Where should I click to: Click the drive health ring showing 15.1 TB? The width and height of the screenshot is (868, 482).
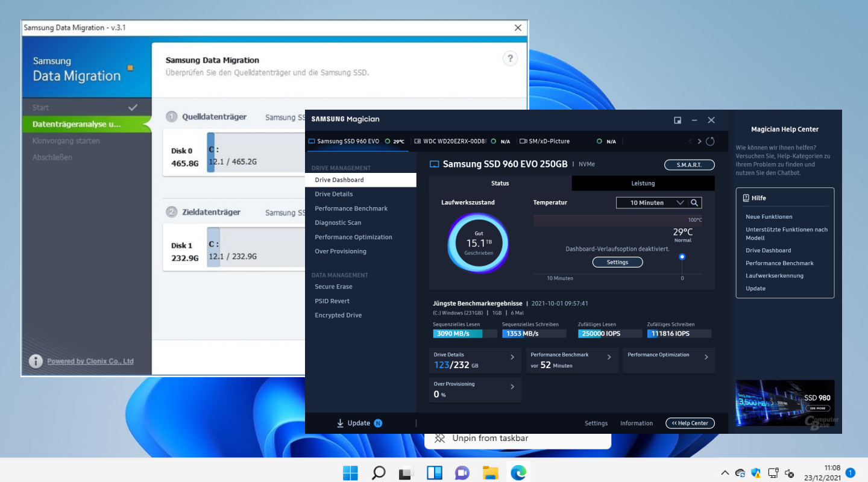478,243
